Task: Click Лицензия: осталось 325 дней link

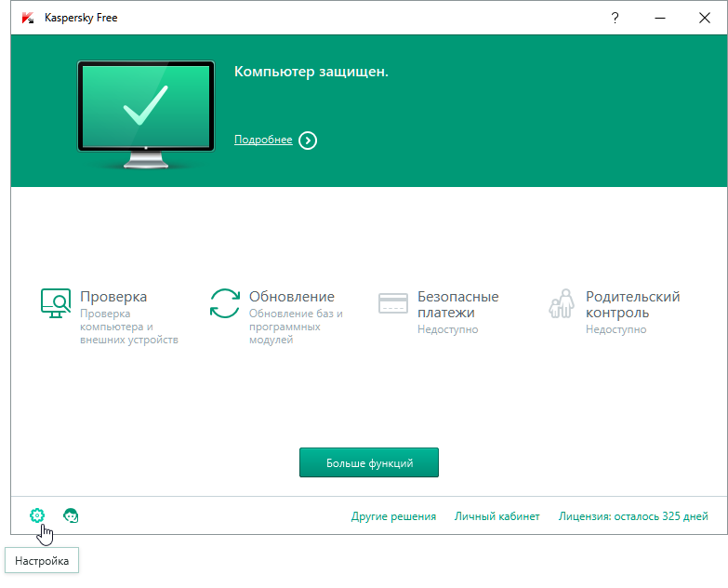Action: click(633, 516)
